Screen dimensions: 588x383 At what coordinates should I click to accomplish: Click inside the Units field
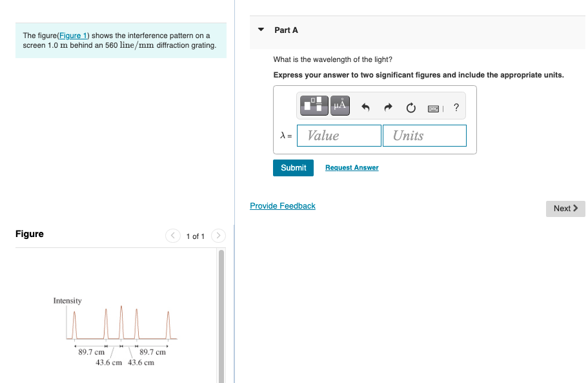pos(424,135)
